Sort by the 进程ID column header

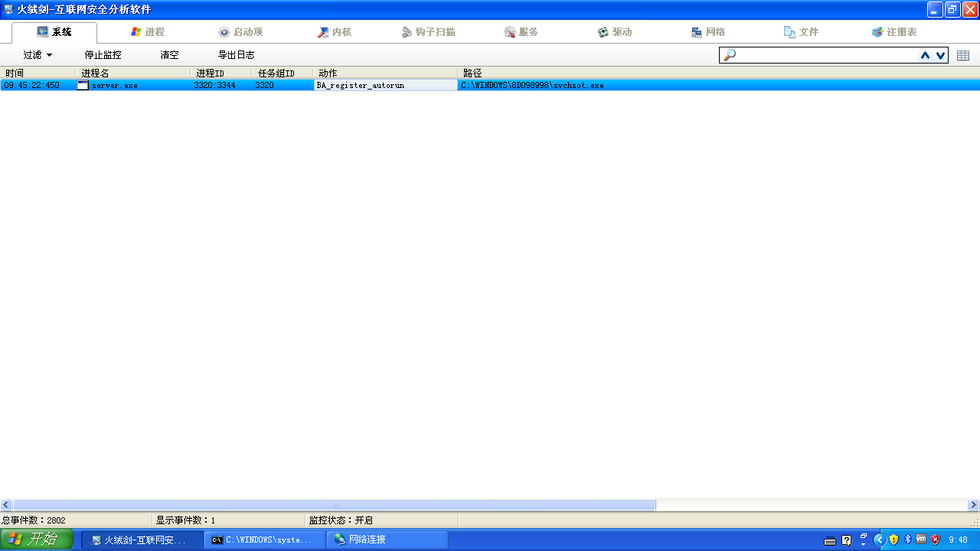click(221, 73)
